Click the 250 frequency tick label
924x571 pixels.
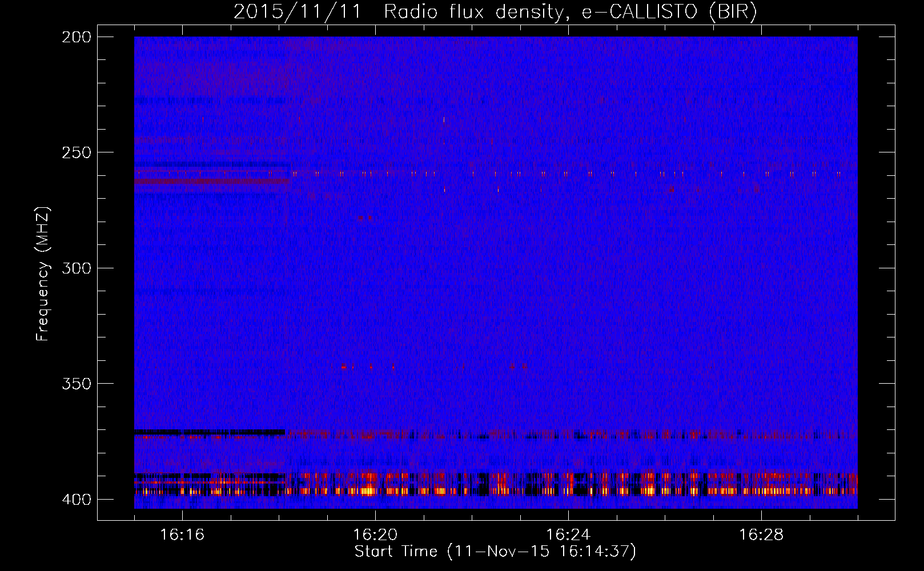point(76,152)
